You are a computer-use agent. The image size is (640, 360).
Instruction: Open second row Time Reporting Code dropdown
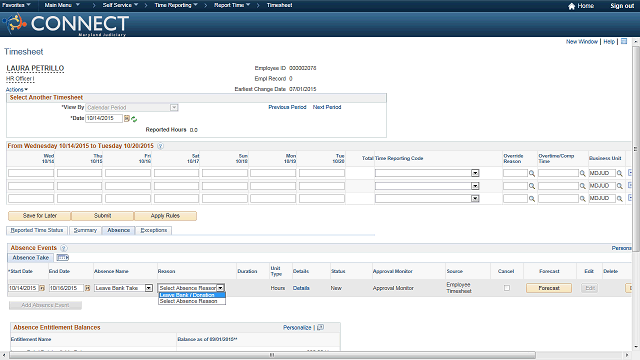(x=475, y=186)
